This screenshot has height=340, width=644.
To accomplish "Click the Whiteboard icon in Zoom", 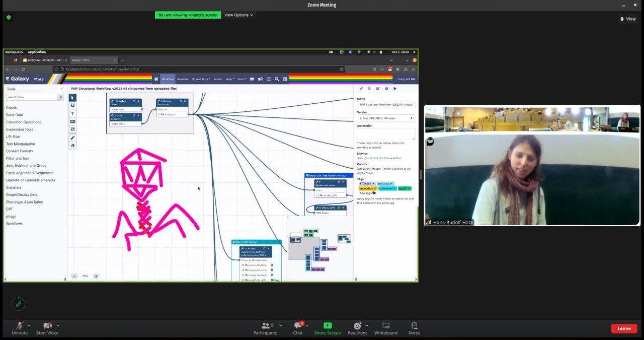I will [386, 328].
